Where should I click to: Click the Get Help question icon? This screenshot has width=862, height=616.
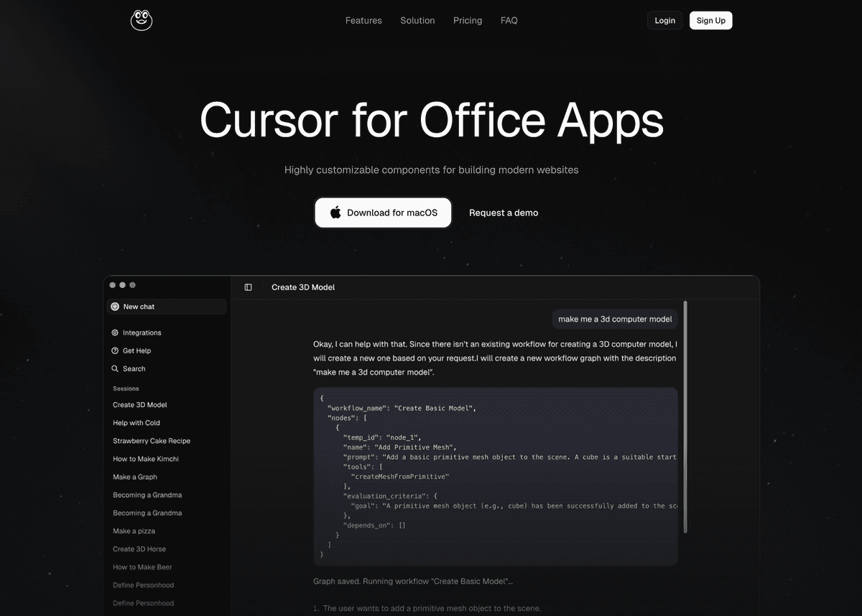(x=115, y=351)
